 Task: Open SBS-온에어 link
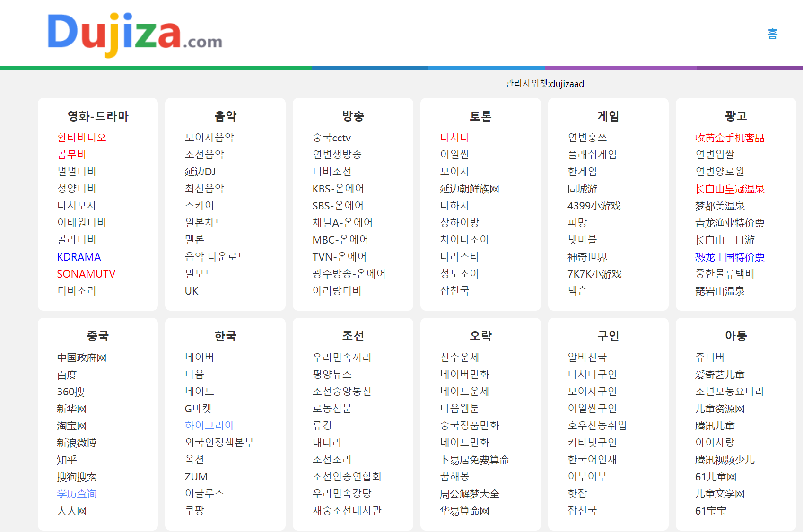click(338, 206)
